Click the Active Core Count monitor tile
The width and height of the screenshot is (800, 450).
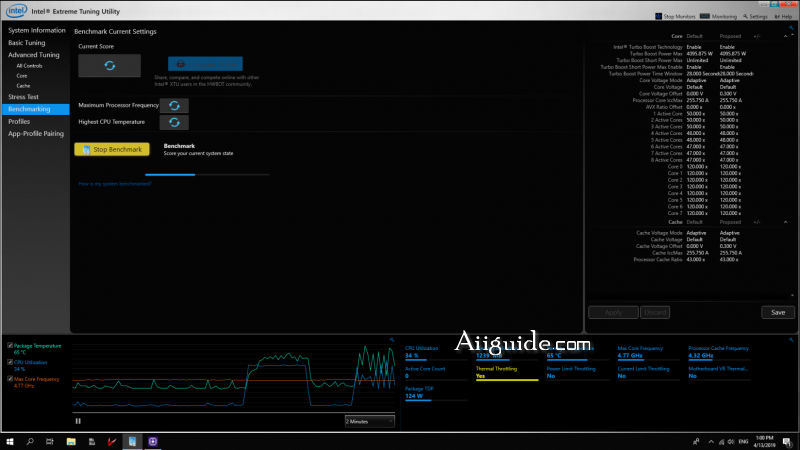click(x=436, y=372)
